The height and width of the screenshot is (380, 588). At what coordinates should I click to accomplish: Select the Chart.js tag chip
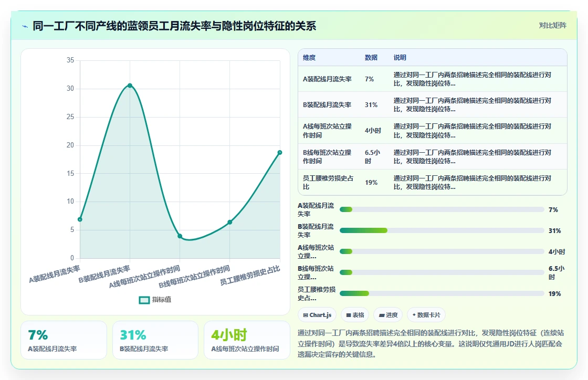click(x=317, y=315)
